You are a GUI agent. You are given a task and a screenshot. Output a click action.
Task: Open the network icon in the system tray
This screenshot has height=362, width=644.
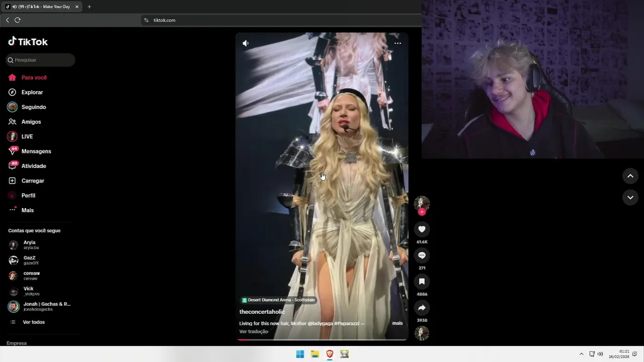click(x=592, y=354)
